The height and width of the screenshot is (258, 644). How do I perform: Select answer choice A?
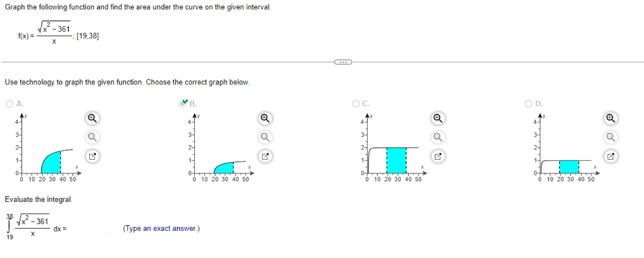pyautogui.click(x=9, y=104)
